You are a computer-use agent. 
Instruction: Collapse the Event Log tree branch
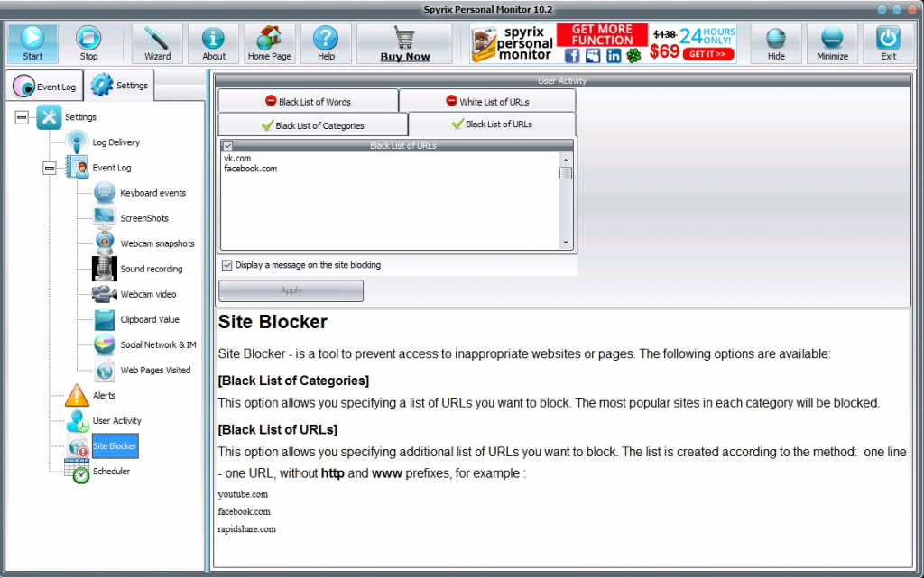point(50,168)
